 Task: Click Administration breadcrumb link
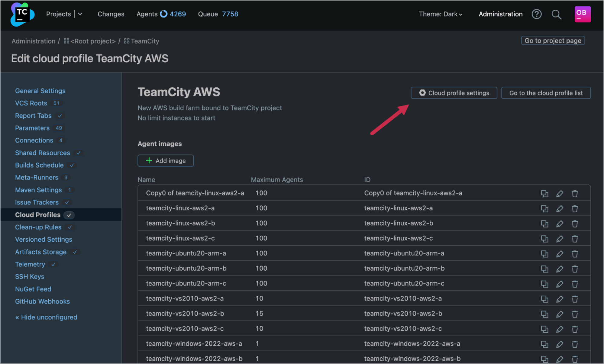pos(34,41)
